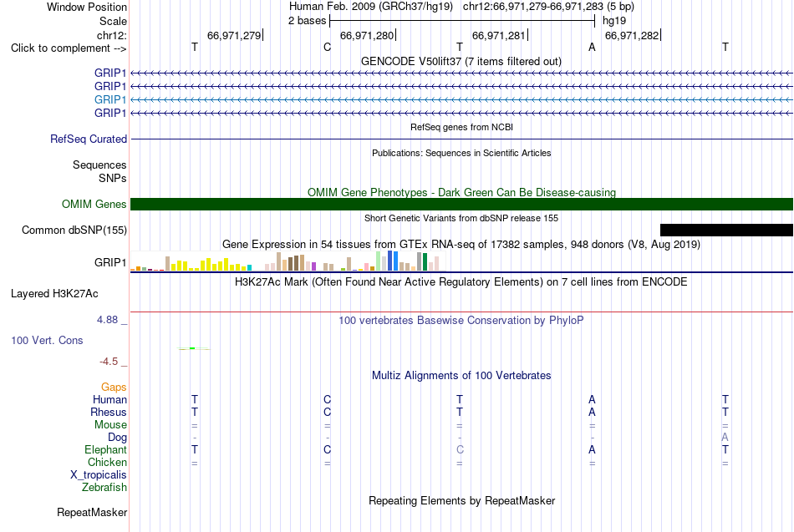Open the Layered H3K27Ac track label

point(54,294)
